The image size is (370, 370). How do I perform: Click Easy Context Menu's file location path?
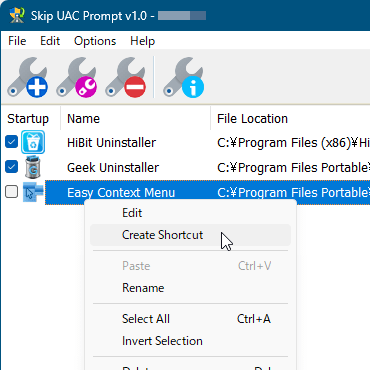293,193
